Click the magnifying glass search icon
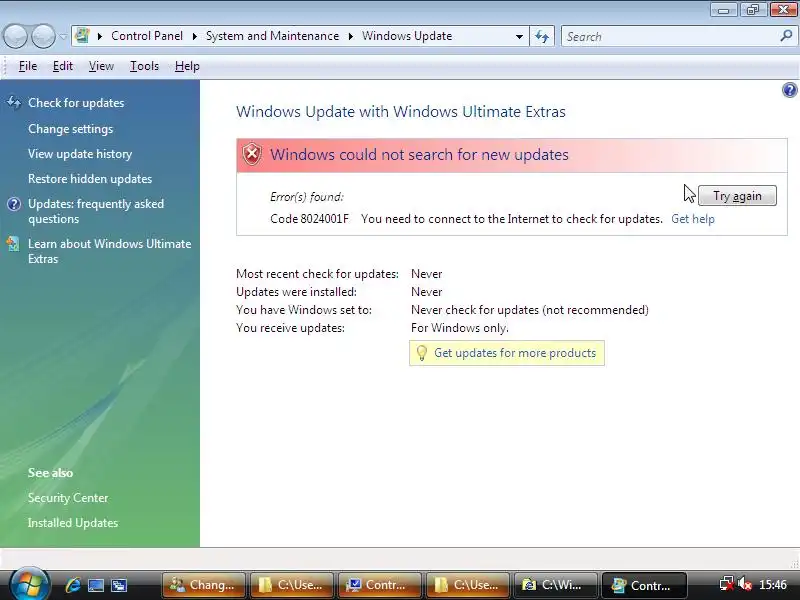 click(786, 36)
